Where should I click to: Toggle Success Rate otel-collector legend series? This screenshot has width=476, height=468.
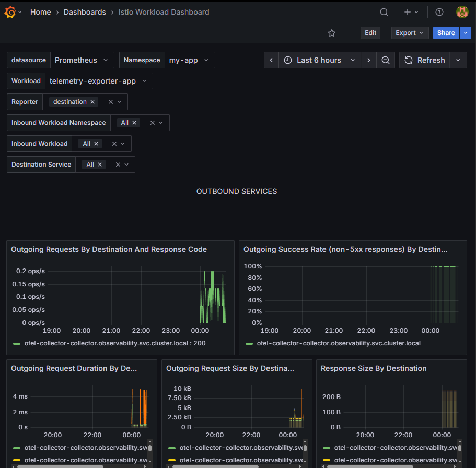pos(339,343)
